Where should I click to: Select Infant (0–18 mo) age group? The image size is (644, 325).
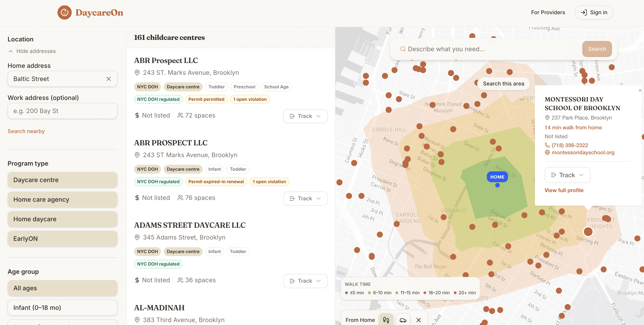pyautogui.click(x=63, y=307)
